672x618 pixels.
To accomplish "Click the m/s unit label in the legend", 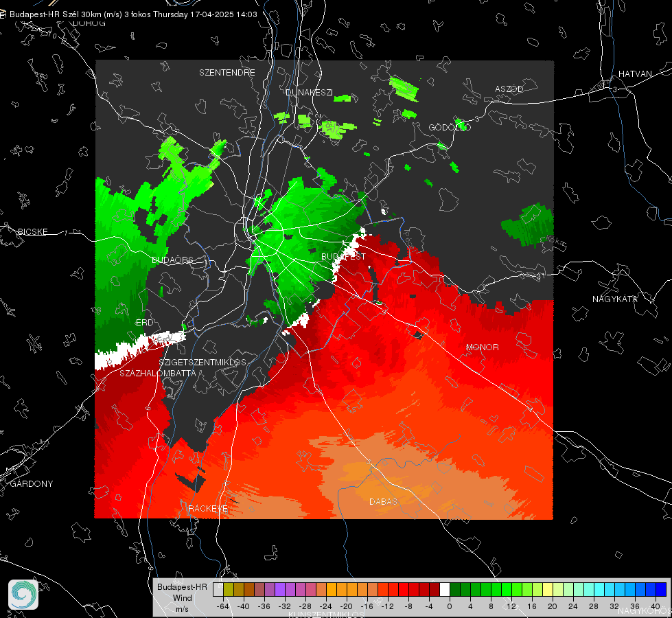I will point(182,608).
